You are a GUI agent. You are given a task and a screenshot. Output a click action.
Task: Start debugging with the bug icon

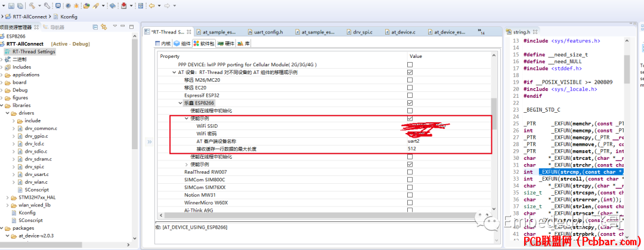pyautogui.click(x=76, y=6)
